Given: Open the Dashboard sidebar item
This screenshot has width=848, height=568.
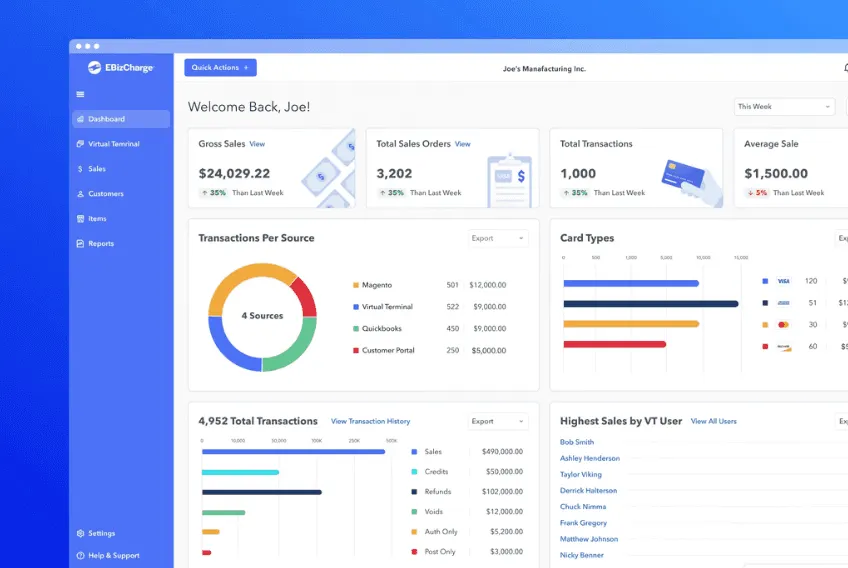Looking at the screenshot, I should point(121,119).
